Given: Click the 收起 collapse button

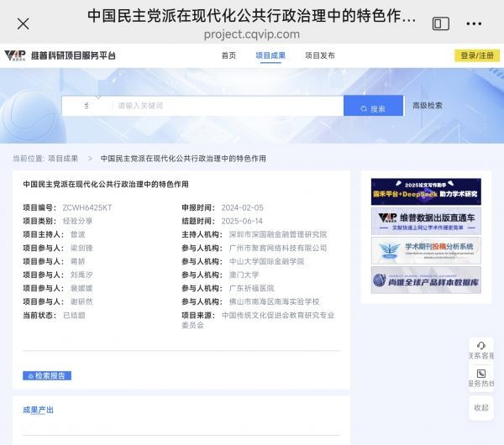Looking at the screenshot, I should click(481, 408).
